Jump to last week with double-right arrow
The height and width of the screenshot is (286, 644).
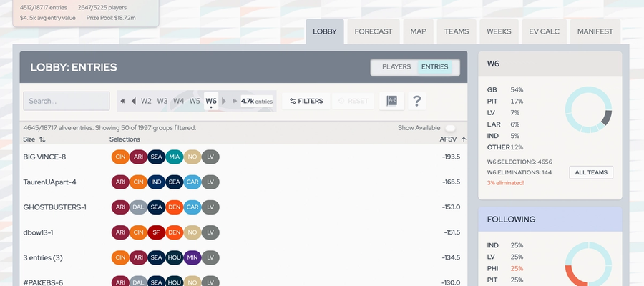235,101
